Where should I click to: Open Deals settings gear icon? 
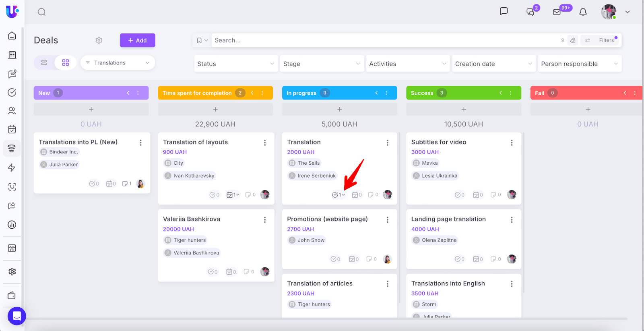(99, 40)
